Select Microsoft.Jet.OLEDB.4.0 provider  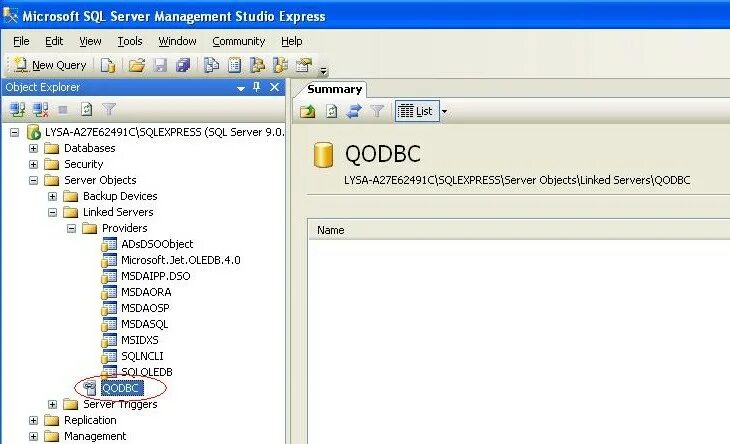point(181,260)
